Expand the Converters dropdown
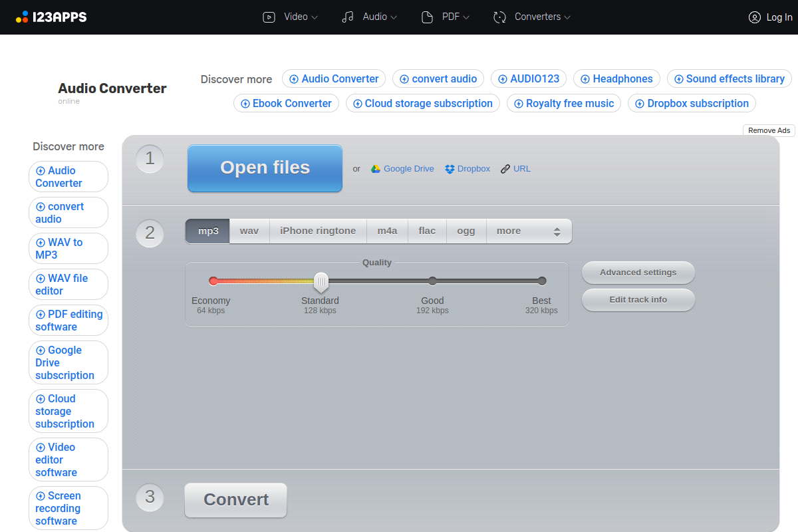 click(531, 17)
